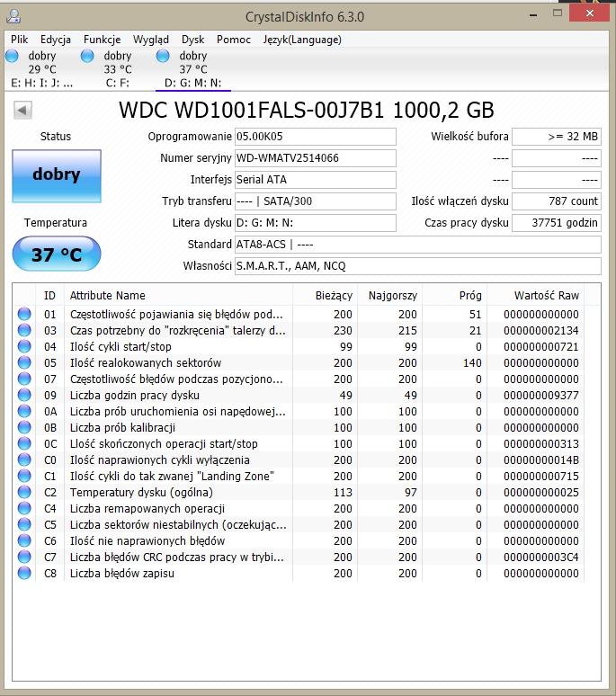Open the Pomoc menu
The image size is (616, 696).
[x=234, y=40]
